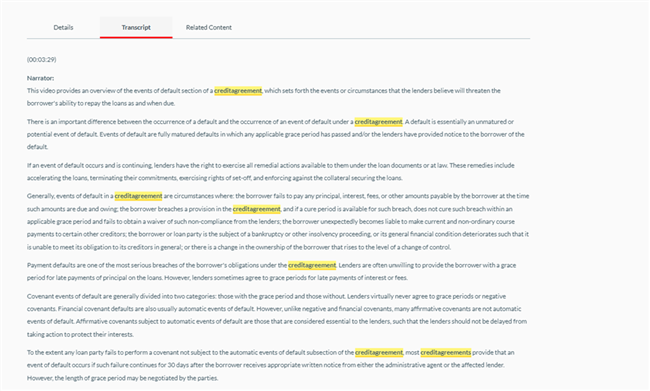Screen dimensions: 650x391
Task: Open the Details tab
Action: (63, 27)
